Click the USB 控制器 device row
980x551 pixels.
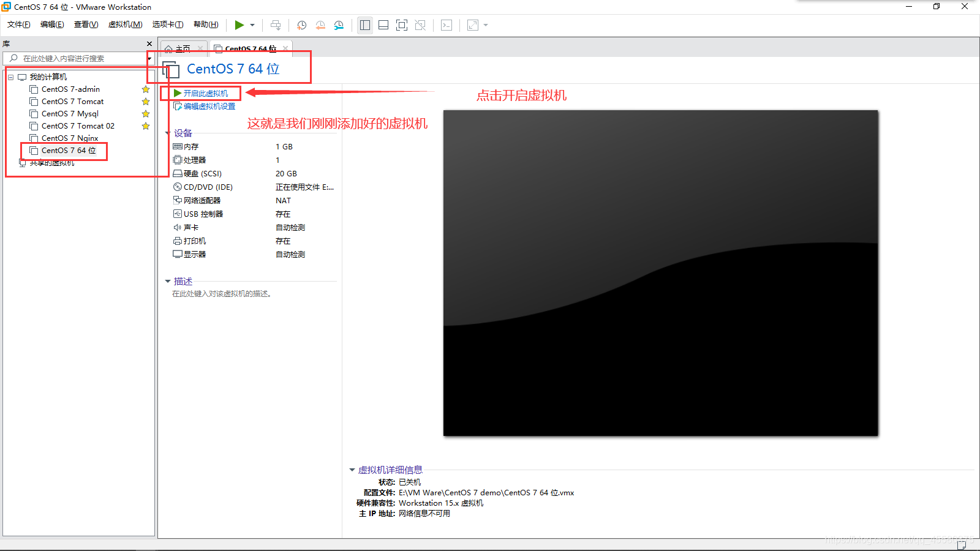pyautogui.click(x=254, y=214)
